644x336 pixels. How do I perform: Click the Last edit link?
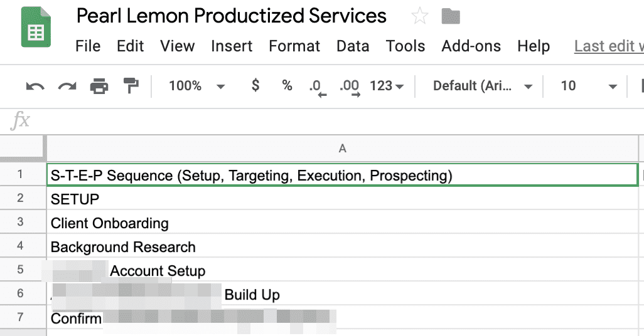coord(609,46)
